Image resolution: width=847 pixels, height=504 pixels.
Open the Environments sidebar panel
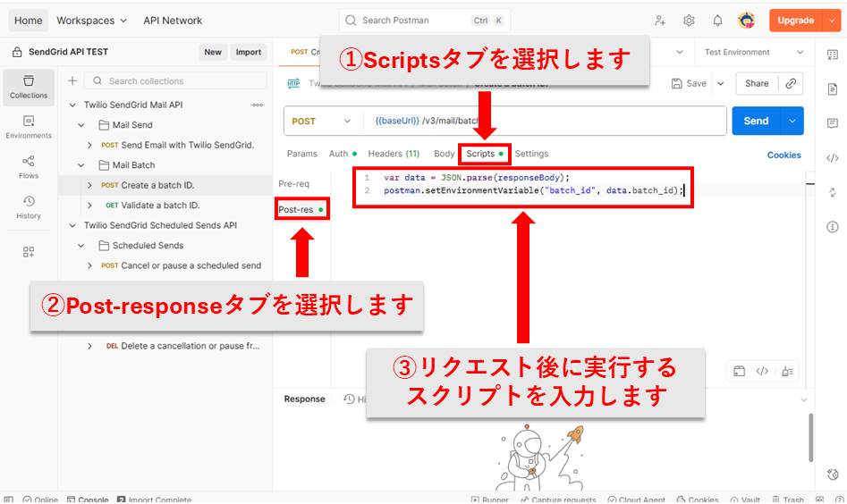click(x=29, y=128)
